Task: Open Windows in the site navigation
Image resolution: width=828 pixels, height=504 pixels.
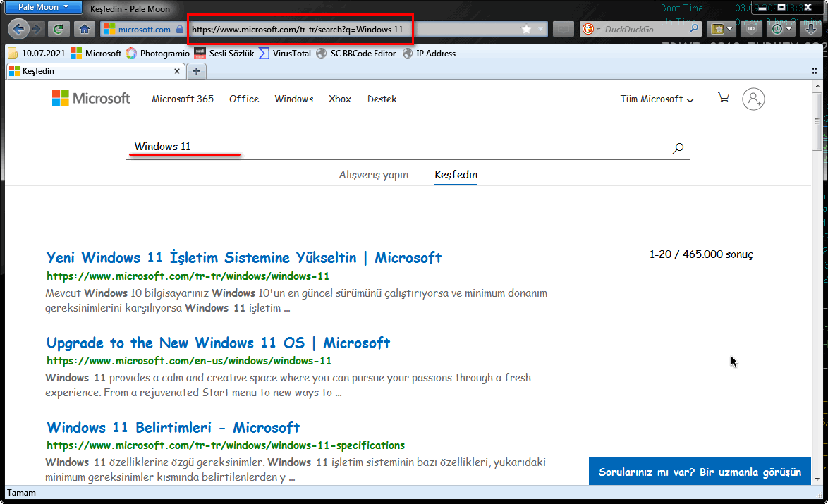Action: [x=293, y=99]
